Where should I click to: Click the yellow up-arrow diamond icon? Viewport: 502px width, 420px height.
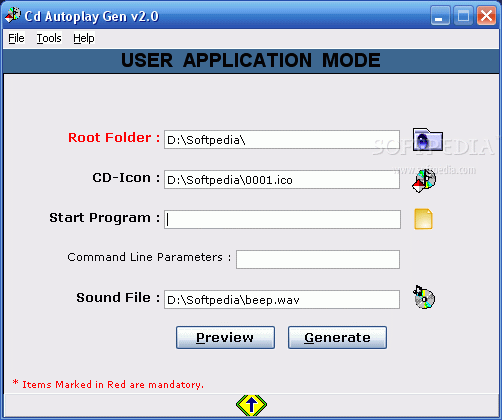click(251, 405)
